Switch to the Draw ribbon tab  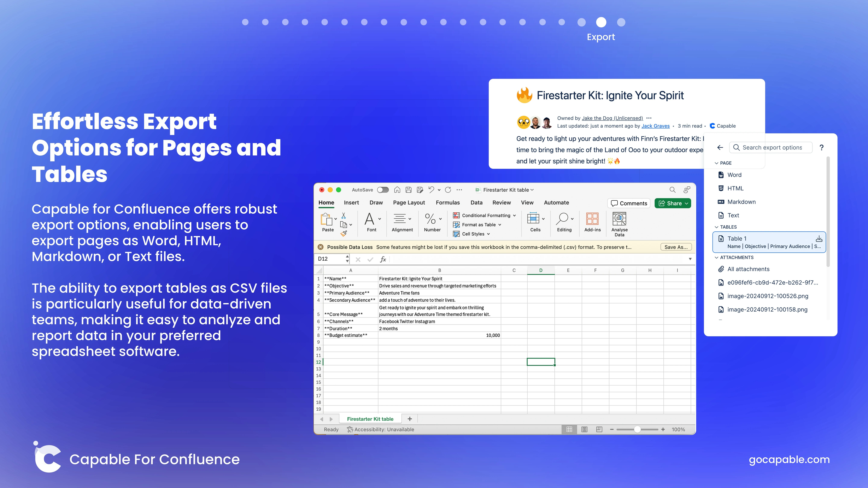coord(376,203)
